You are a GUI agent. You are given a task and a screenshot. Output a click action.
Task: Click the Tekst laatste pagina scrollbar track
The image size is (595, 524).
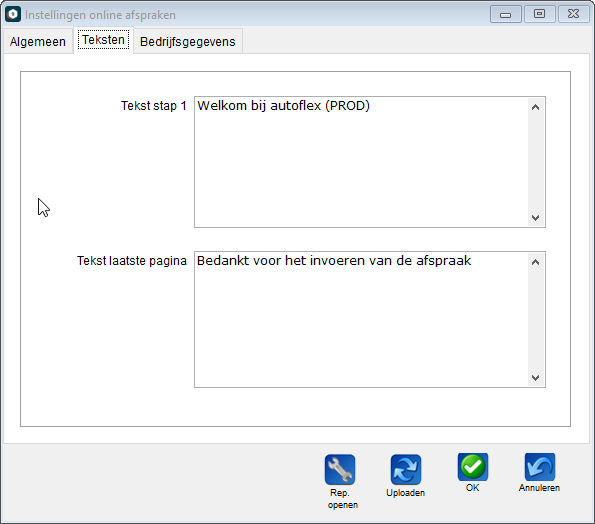coord(535,320)
